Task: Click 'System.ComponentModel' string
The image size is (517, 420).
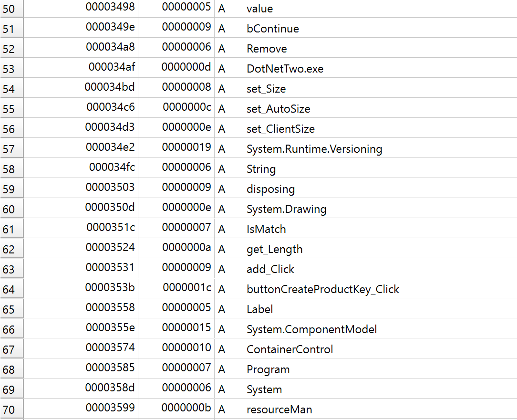Action: (311, 329)
